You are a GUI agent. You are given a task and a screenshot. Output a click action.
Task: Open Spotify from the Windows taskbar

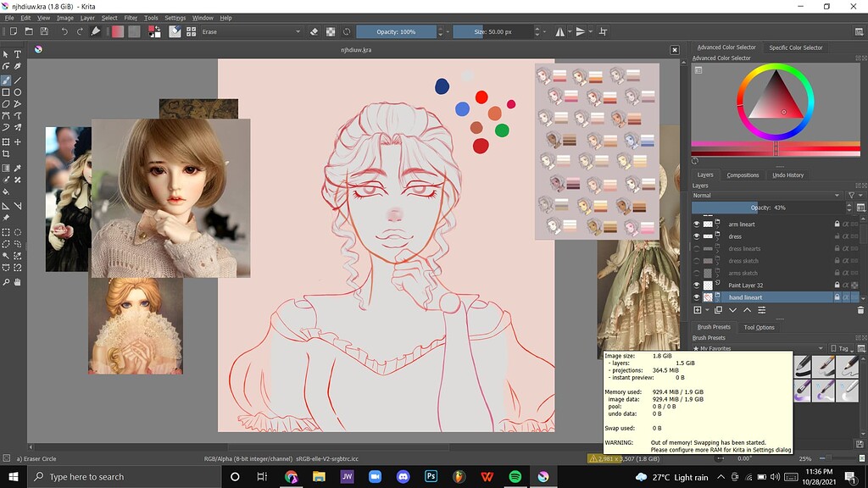(x=515, y=477)
